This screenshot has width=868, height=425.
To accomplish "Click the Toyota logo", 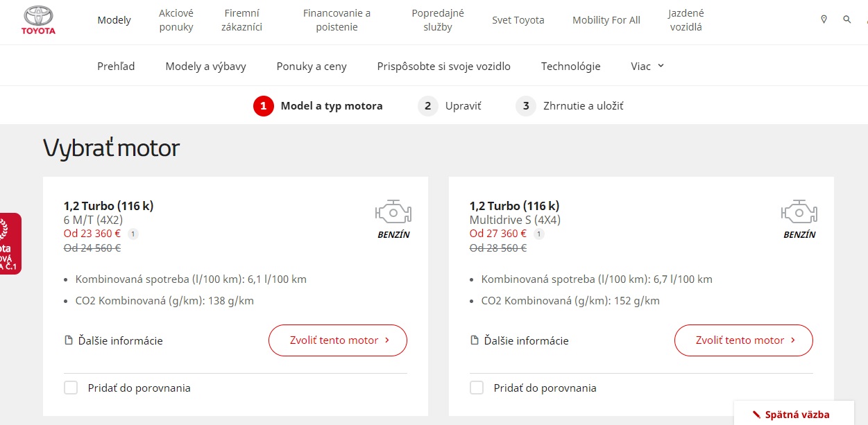I will 38,20.
